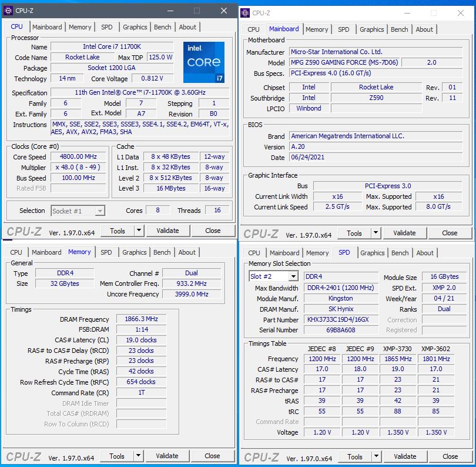Select Graphics tab in the SPD window
The height and width of the screenshot is (467, 476).
tap(372, 253)
